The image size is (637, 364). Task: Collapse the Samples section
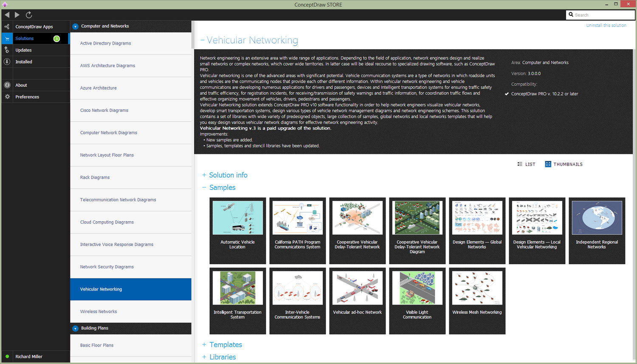point(204,187)
